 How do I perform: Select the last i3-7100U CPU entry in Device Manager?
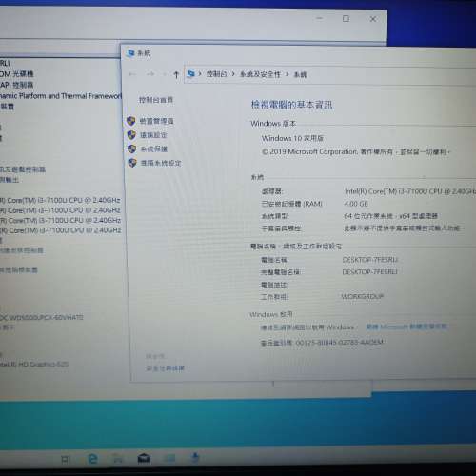[60, 230]
